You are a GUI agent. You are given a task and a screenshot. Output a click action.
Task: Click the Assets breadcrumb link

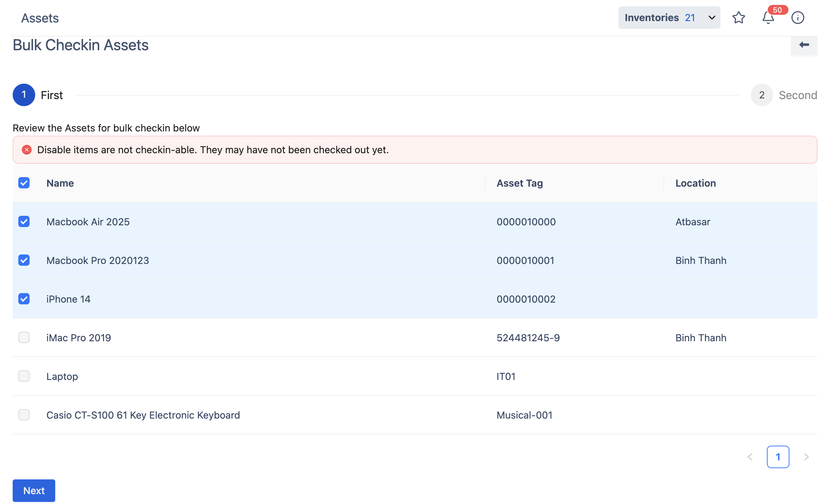click(40, 18)
